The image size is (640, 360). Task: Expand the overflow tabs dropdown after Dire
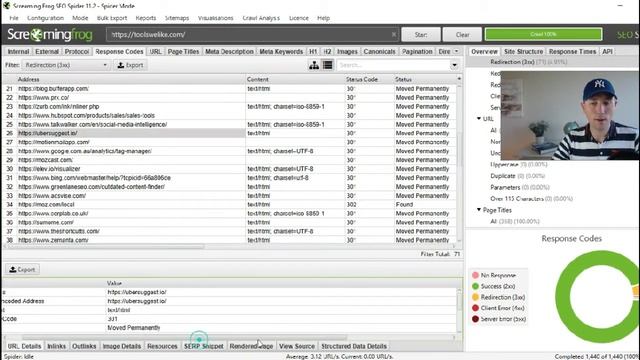[x=456, y=51]
